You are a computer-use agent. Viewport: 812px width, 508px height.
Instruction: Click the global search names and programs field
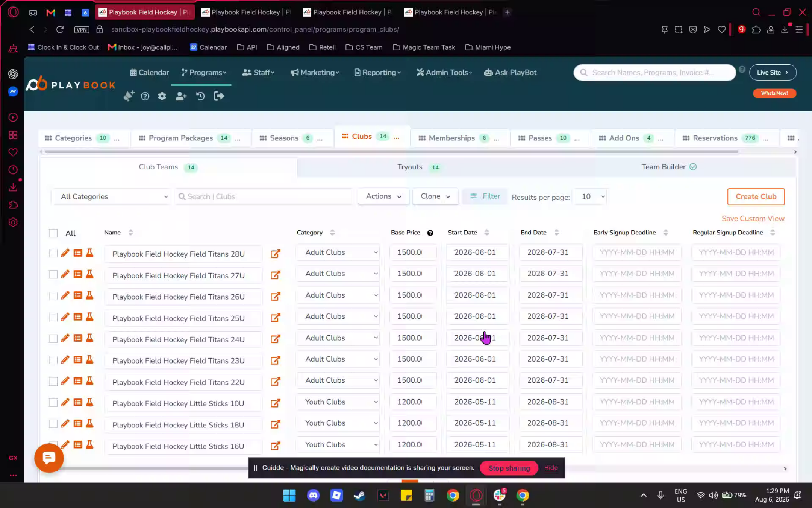point(654,73)
